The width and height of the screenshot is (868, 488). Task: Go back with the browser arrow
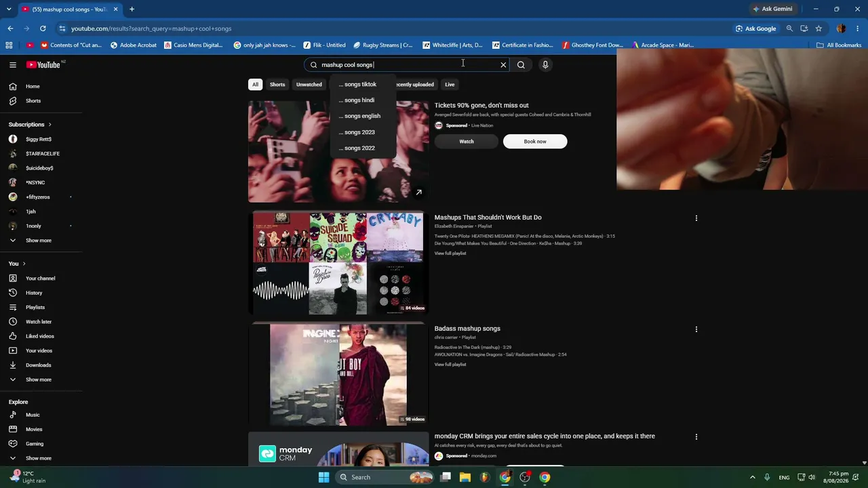tap(10, 28)
